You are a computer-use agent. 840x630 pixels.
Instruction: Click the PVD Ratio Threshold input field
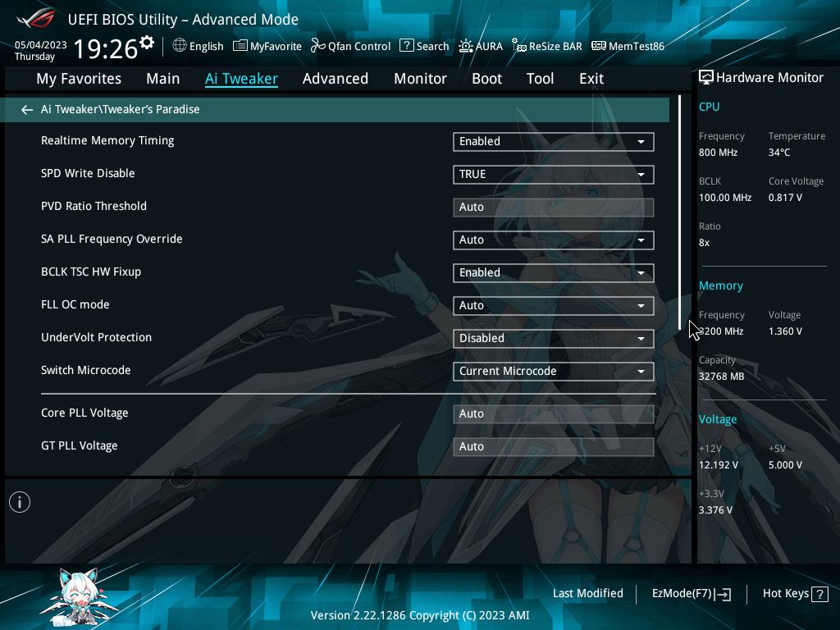(554, 208)
